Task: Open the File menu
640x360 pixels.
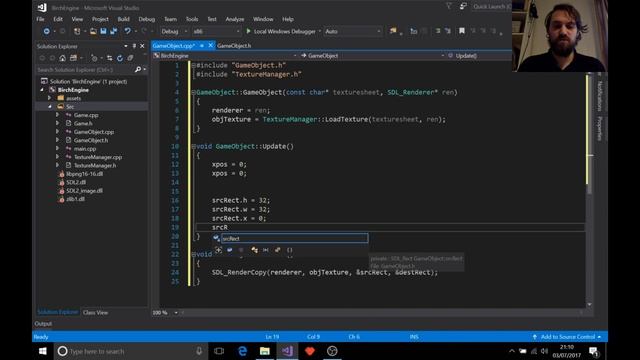Action: (40, 19)
